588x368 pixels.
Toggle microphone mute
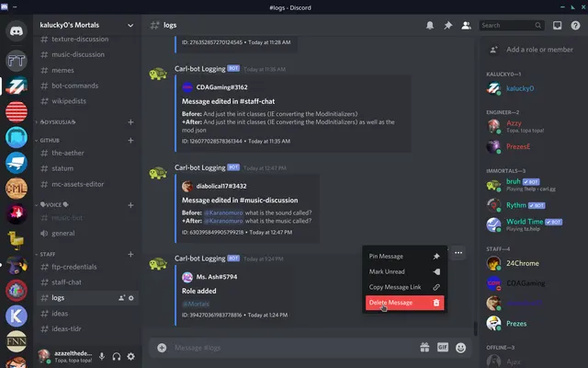coord(102,356)
